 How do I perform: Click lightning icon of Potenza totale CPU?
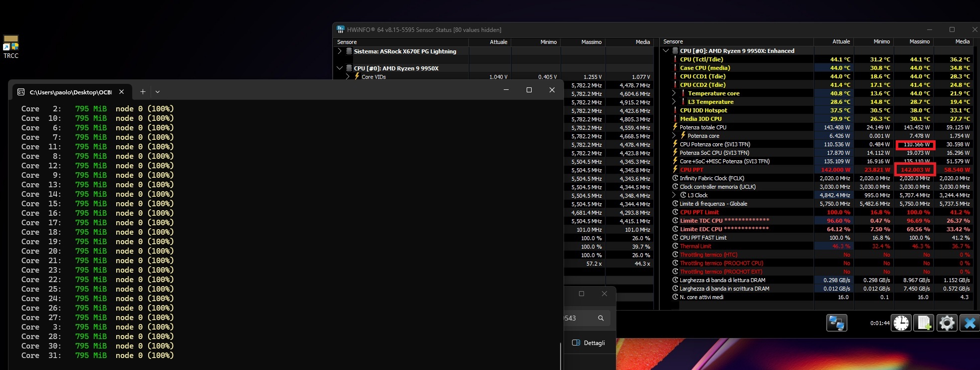point(675,127)
